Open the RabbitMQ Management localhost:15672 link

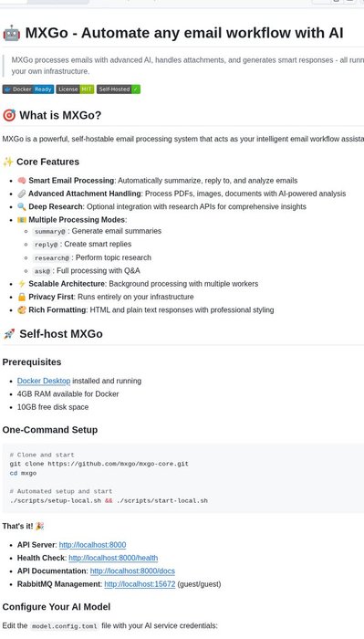[140, 584]
